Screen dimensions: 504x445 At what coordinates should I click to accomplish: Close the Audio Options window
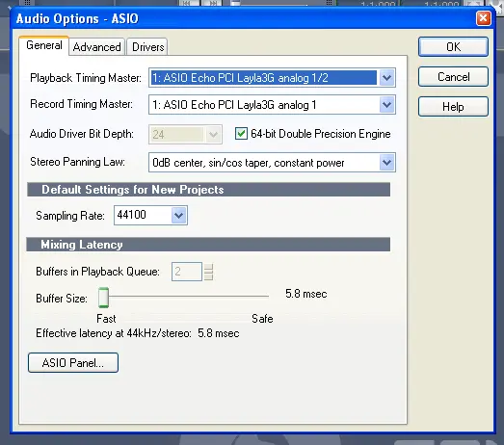pos(484,18)
